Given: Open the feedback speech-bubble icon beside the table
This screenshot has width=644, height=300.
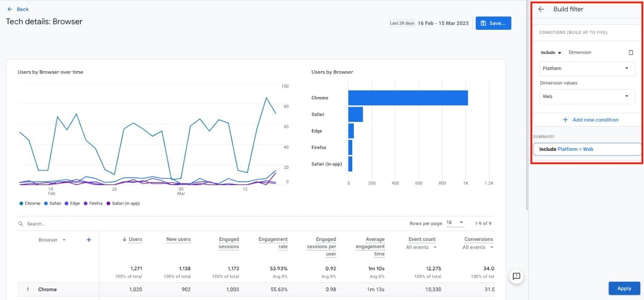Looking at the screenshot, I should click(x=516, y=277).
